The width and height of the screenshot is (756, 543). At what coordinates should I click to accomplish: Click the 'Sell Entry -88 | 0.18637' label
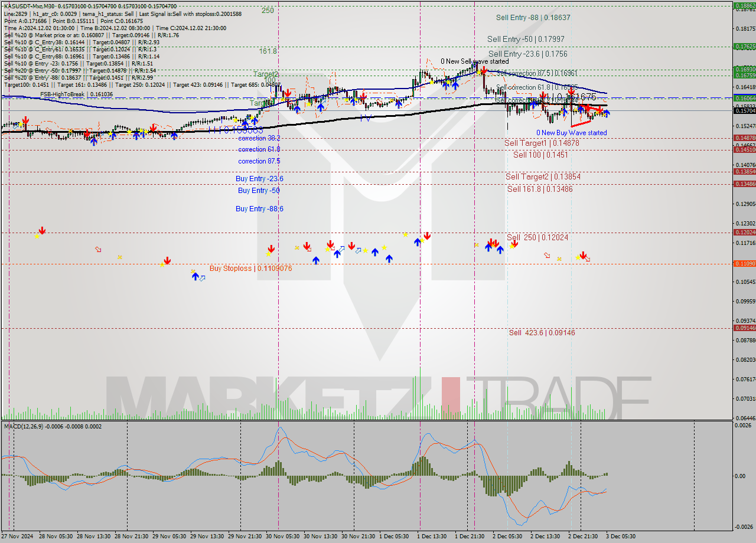[533, 18]
